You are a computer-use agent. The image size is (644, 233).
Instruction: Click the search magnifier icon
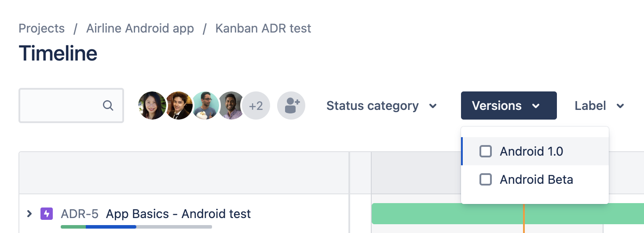click(108, 106)
